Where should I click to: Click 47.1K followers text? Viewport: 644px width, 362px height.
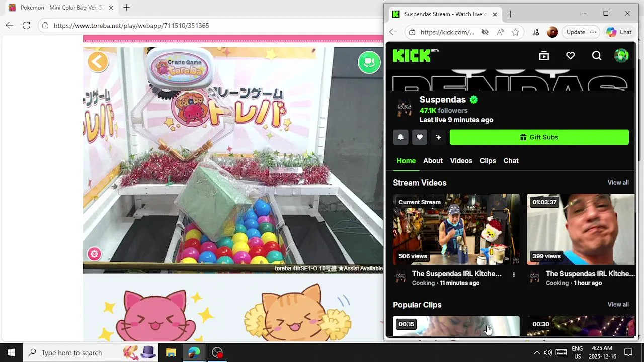point(444,111)
